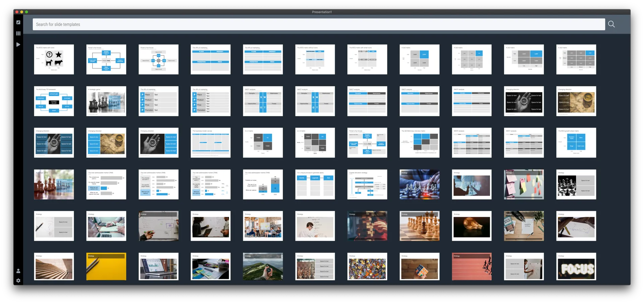Pick the golden chess pieces strategy slide
The height and width of the screenshot is (303, 644).
tap(420, 226)
